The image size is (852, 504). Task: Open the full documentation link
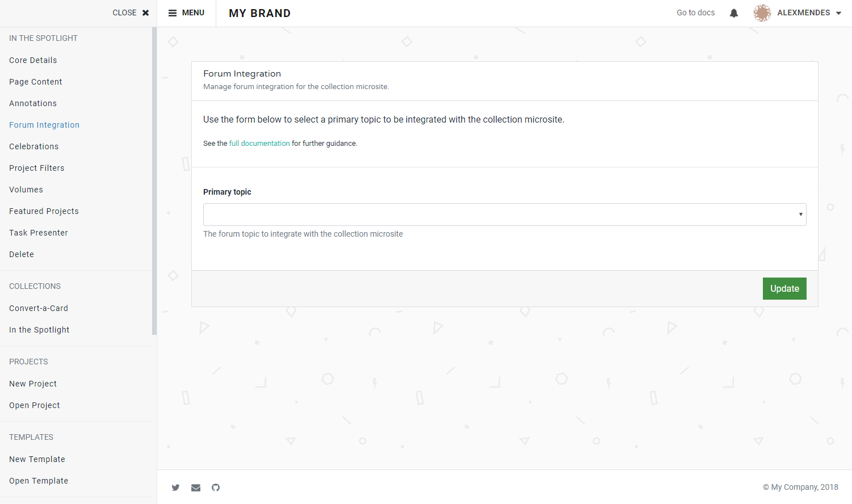click(259, 143)
